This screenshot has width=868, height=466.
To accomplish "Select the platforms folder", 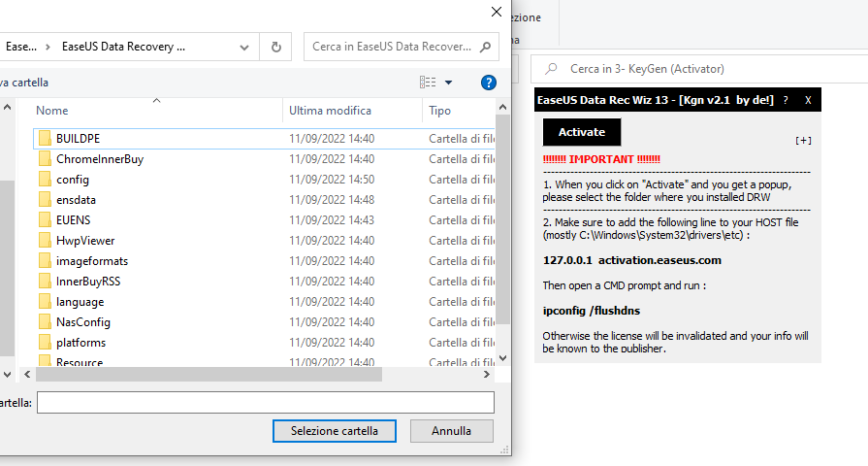I will click(80, 343).
